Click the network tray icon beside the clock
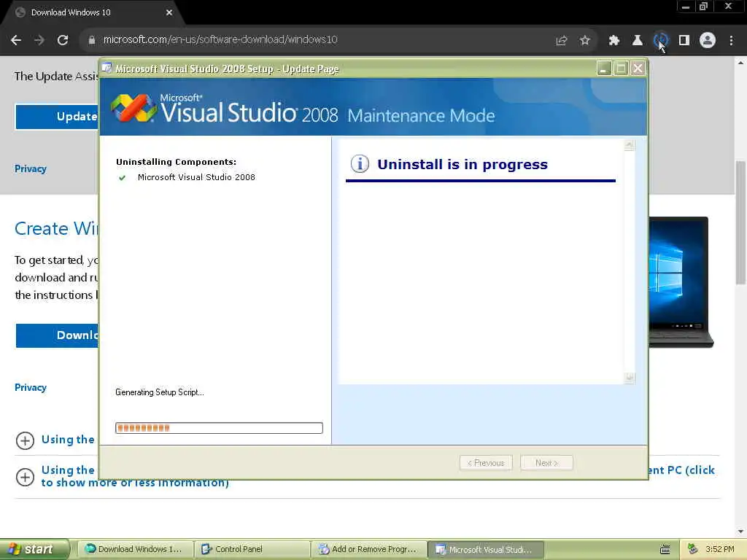 [x=693, y=550]
